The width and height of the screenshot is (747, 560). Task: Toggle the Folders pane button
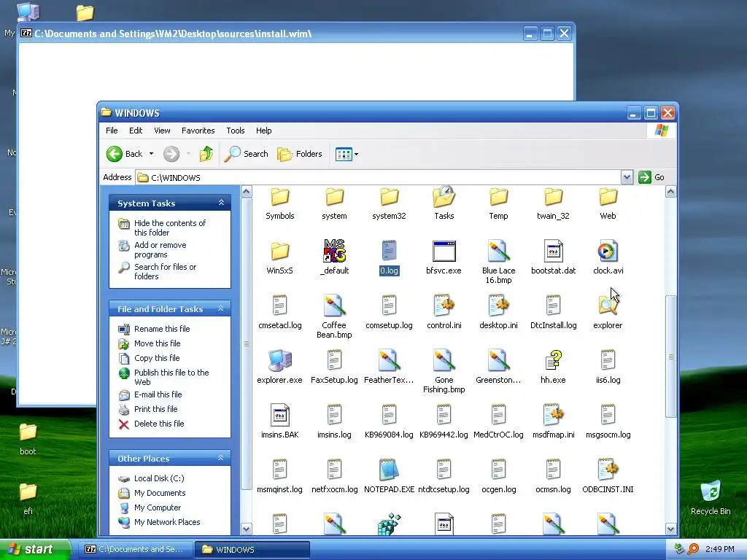tap(300, 154)
